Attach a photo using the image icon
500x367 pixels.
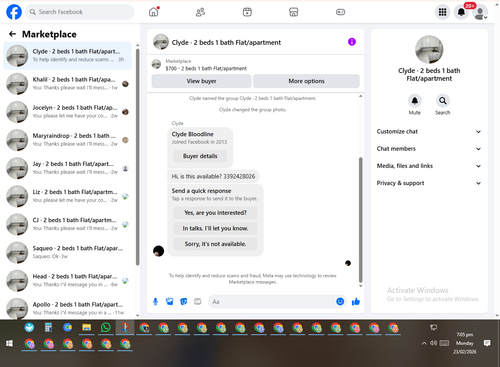(170, 302)
